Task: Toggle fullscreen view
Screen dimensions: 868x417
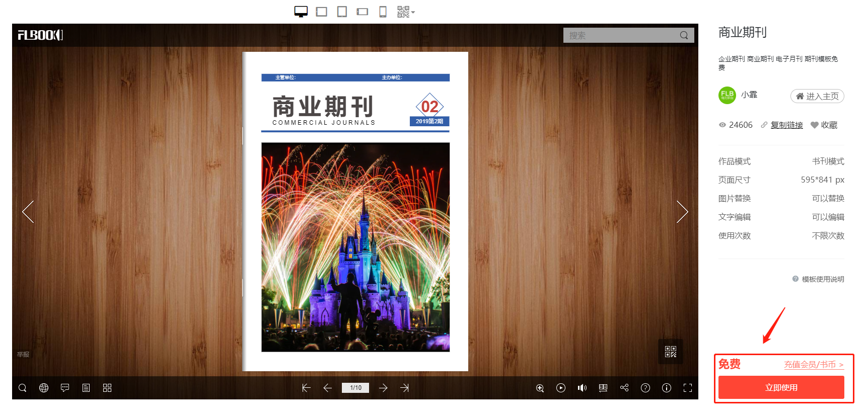Action: (688, 388)
